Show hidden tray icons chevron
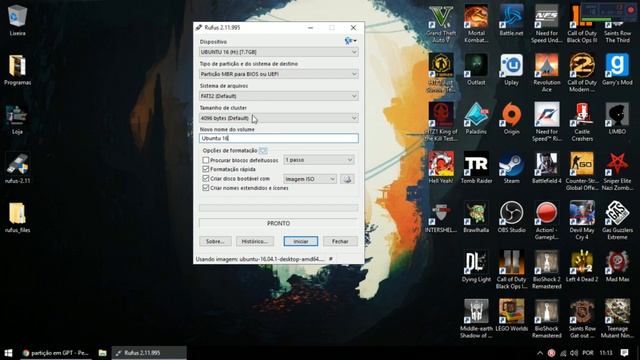Screen dimensions: 640x360 coord(540,353)
